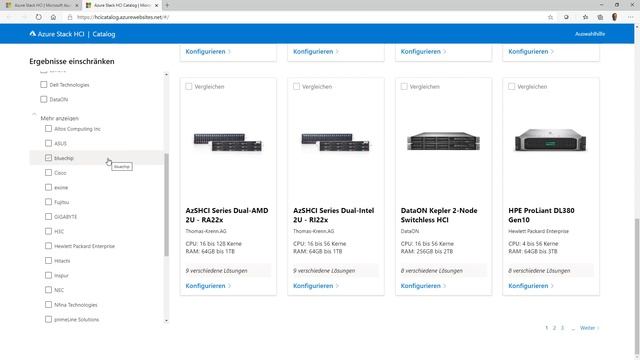
Task: Check the Cisco filter checkbox
Action: point(49,173)
